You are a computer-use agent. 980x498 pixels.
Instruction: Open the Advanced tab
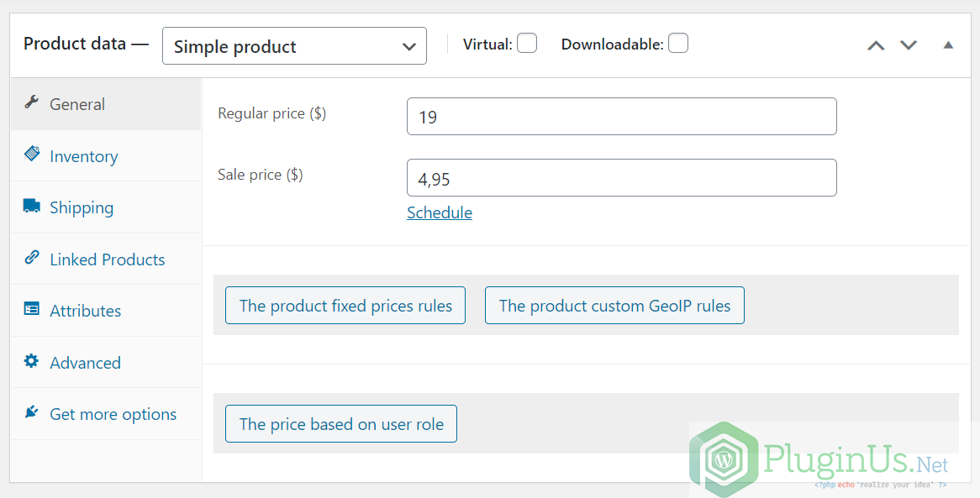coord(106,363)
